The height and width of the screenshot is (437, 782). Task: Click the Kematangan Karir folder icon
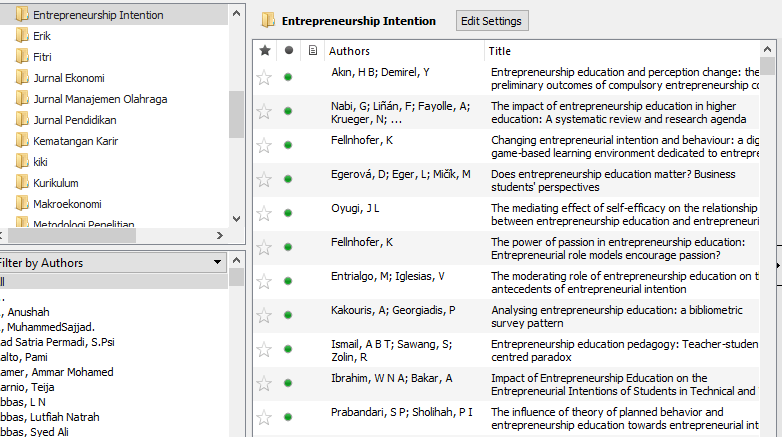click(x=22, y=141)
